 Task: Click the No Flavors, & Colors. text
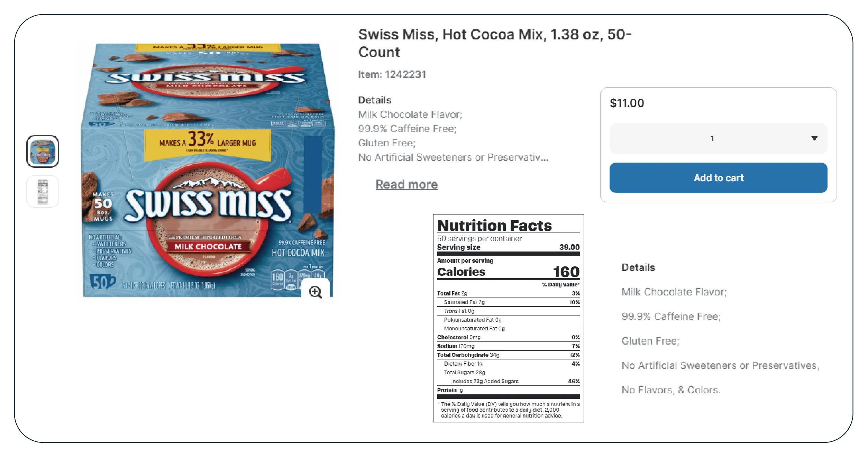pyautogui.click(x=671, y=390)
